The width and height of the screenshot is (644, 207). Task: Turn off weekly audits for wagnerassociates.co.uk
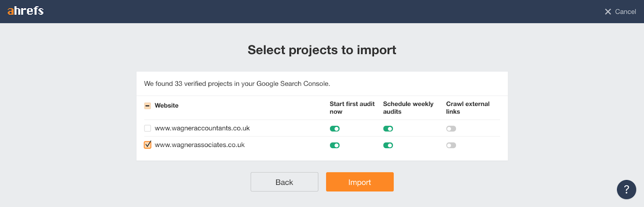click(x=388, y=145)
